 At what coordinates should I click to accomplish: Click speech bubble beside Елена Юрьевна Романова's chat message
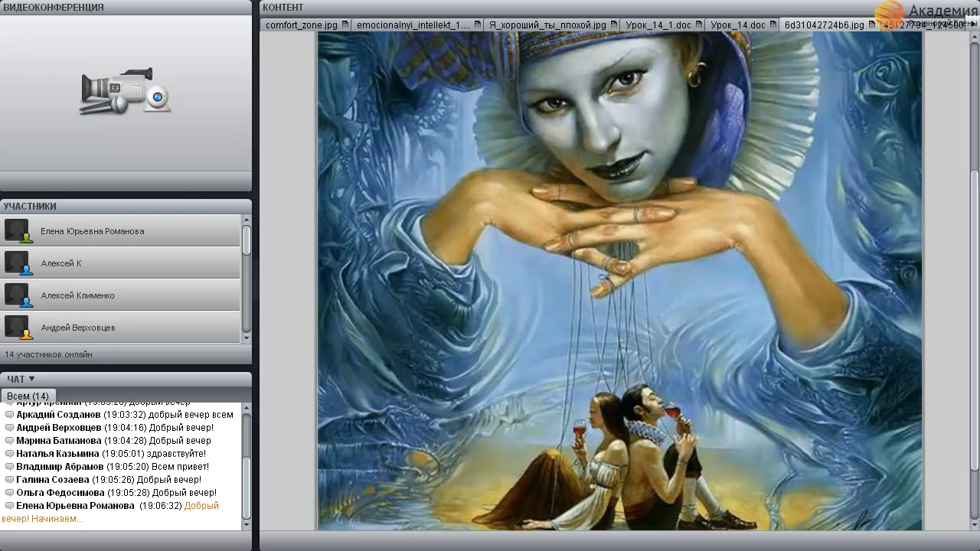9,506
